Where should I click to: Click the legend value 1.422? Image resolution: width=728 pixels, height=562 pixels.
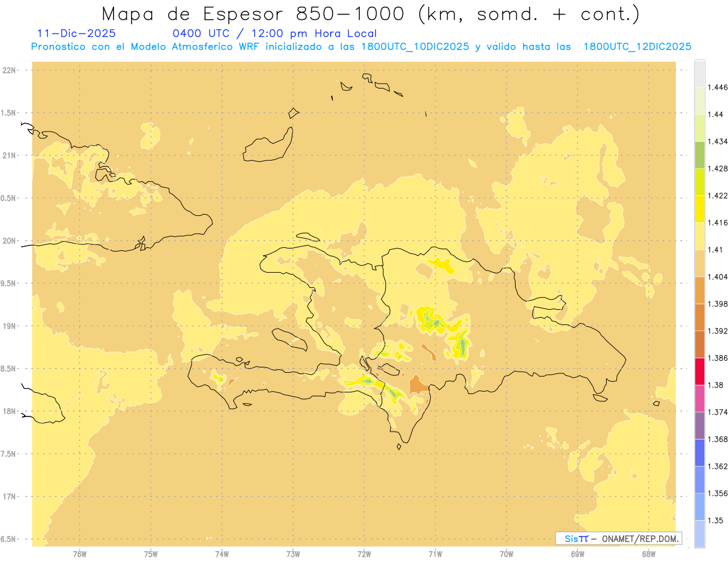coord(718,195)
